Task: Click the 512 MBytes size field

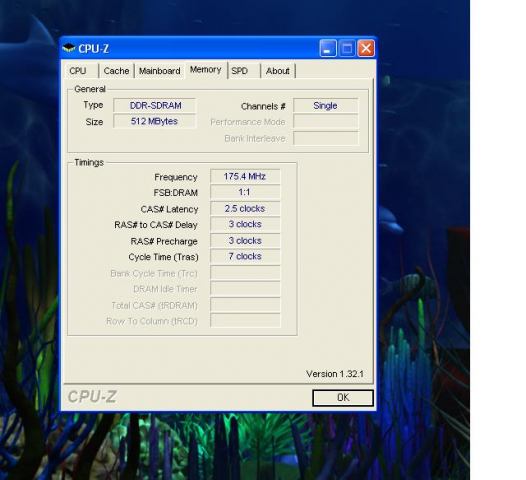Action: click(x=155, y=121)
